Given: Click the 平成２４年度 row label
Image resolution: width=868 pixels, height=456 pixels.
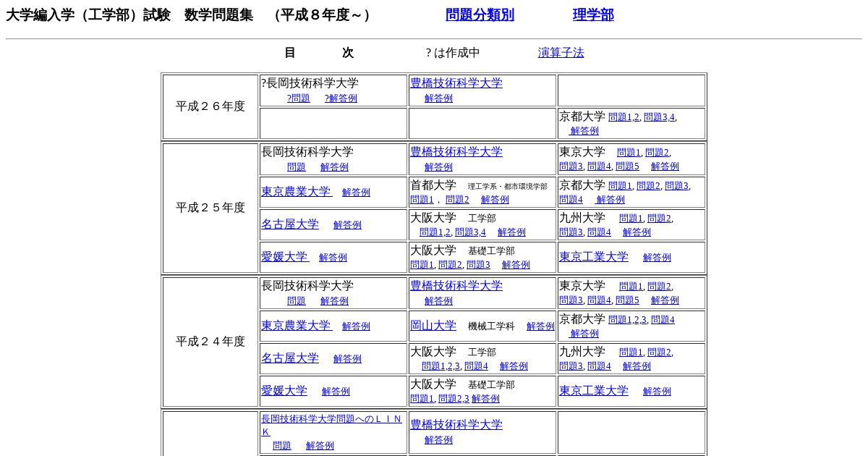Looking at the screenshot, I should [210, 342].
